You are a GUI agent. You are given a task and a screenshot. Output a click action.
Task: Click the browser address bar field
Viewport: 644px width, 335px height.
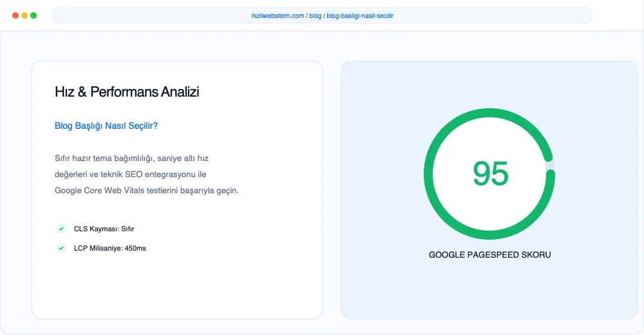pos(322,15)
